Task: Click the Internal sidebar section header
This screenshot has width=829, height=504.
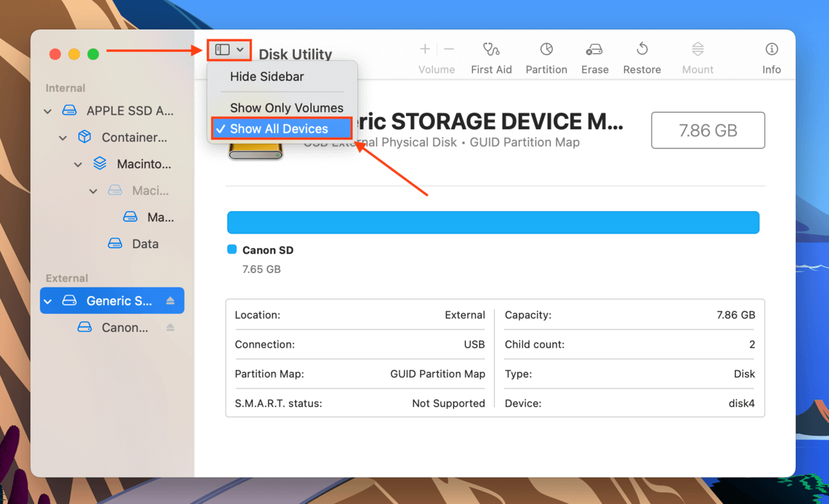Action: pos(65,88)
